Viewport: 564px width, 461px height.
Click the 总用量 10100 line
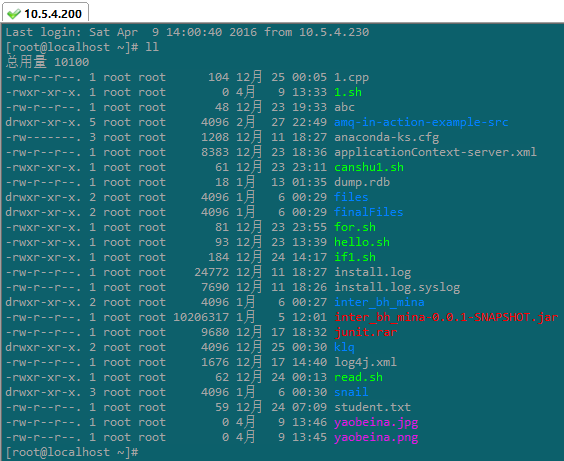47,62
